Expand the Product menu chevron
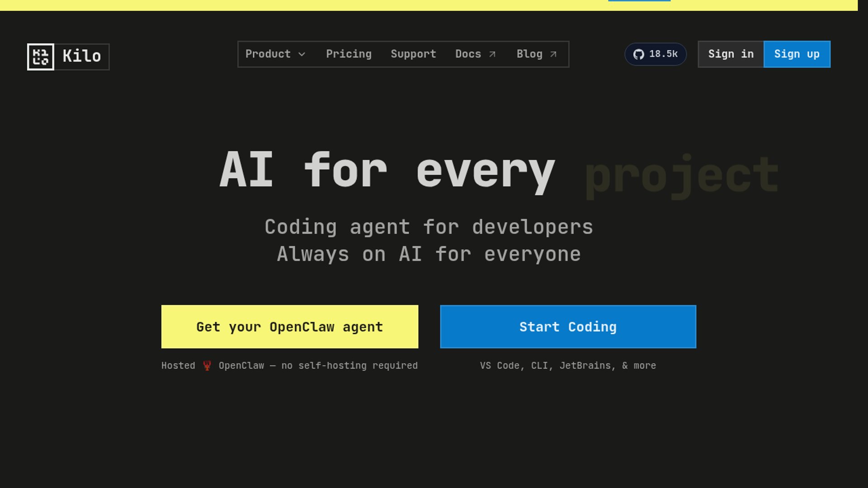 point(302,54)
